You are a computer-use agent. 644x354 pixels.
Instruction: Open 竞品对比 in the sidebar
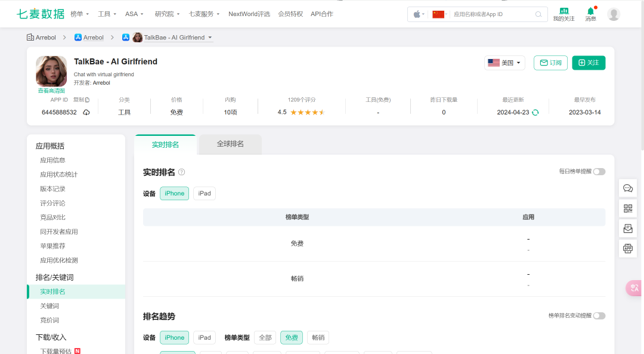tap(52, 218)
